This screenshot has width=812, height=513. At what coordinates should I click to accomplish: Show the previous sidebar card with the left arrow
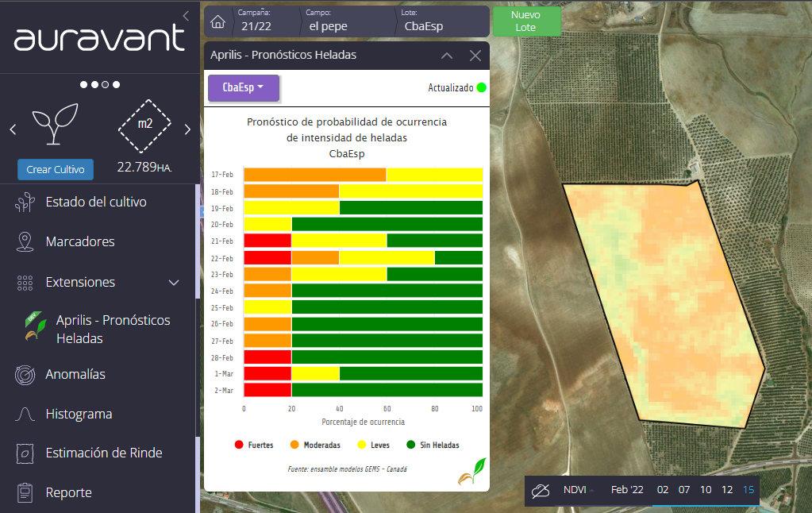coord(13,129)
